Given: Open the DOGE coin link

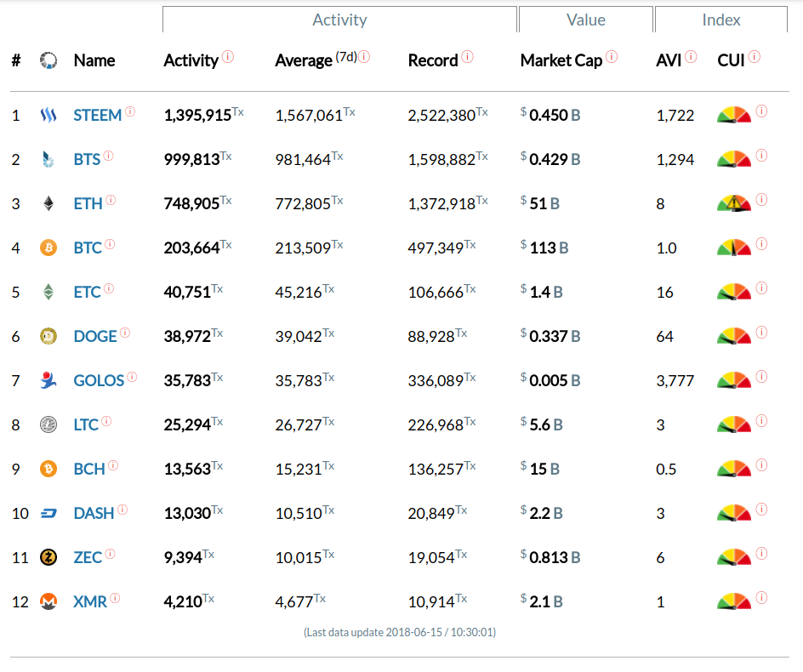Looking at the screenshot, I should tap(95, 337).
